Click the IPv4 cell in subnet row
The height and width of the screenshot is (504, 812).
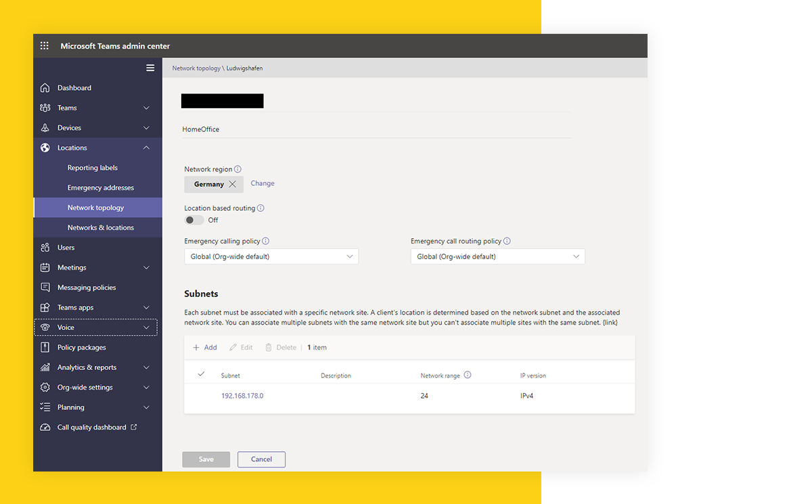click(x=526, y=396)
